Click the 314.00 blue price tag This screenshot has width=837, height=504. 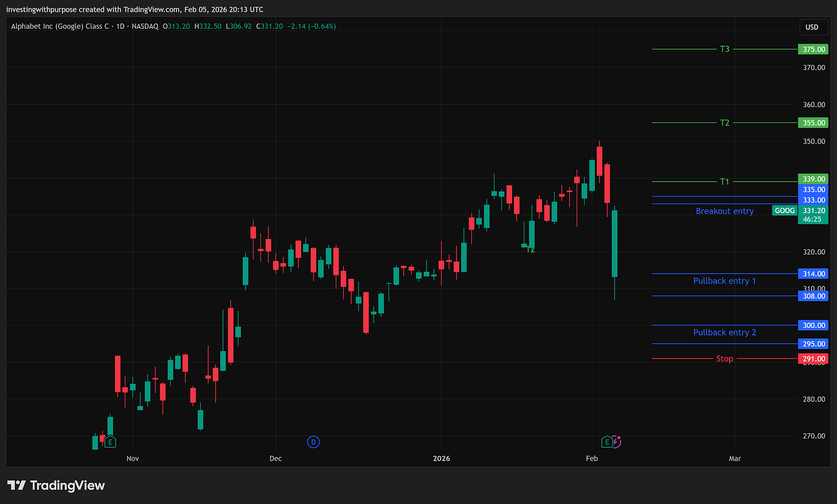tap(813, 274)
